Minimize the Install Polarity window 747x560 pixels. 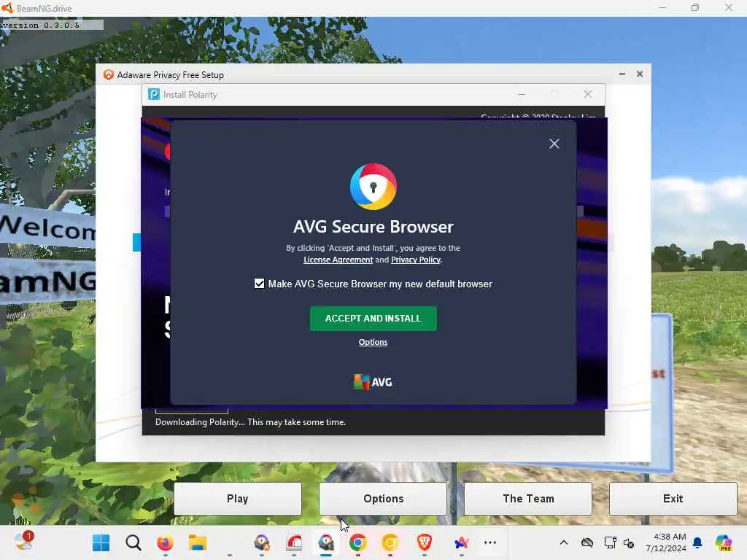click(522, 94)
